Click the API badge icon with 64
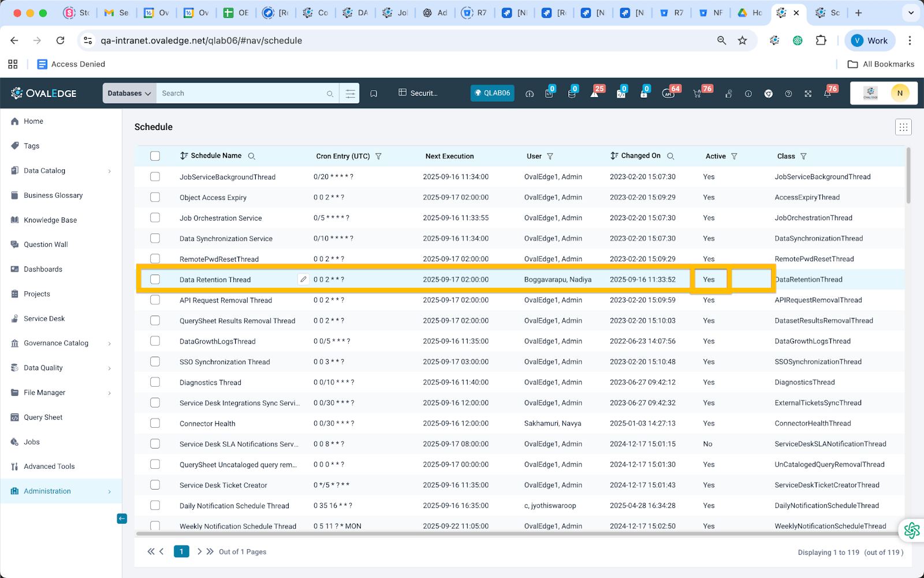Image resolution: width=924 pixels, height=578 pixels. (669, 94)
